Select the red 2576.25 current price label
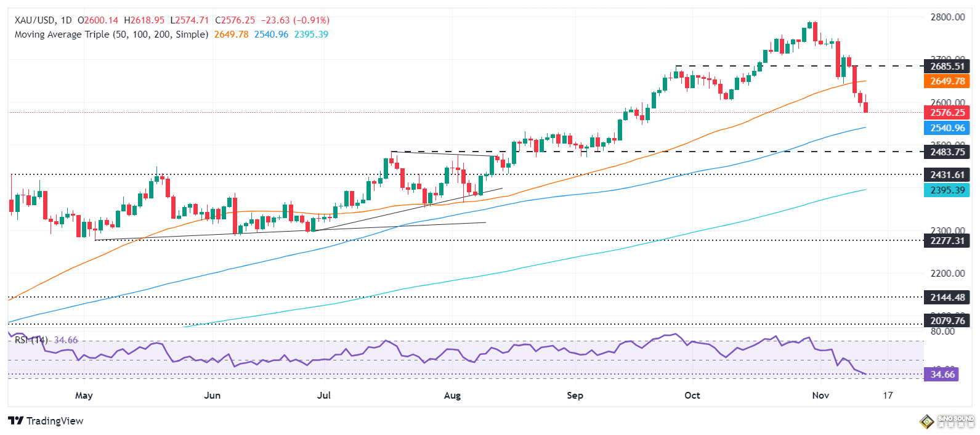The width and height of the screenshot is (980, 435). (947, 113)
